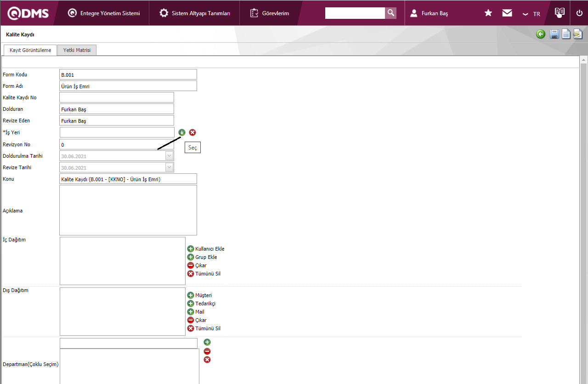Click the green back arrow icon
588x384 pixels.
pos(541,34)
